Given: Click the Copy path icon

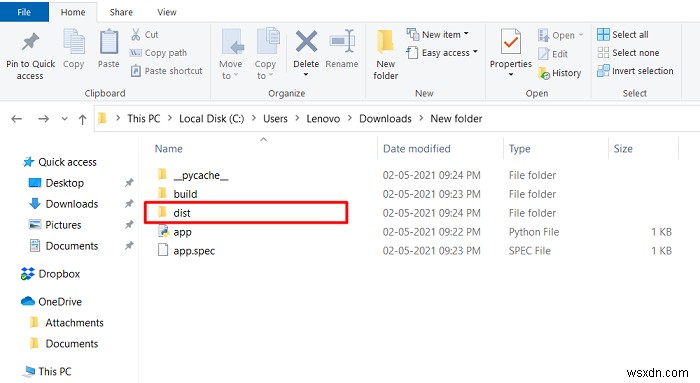Looking at the screenshot, I should click(136, 53).
